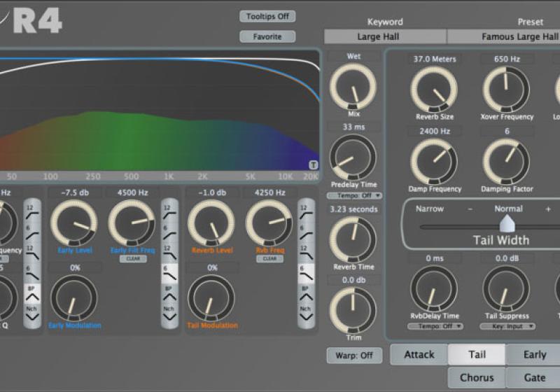560x392 pixels.
Task: Click the Rvb Freq knob
Action: tap(269, 223)
